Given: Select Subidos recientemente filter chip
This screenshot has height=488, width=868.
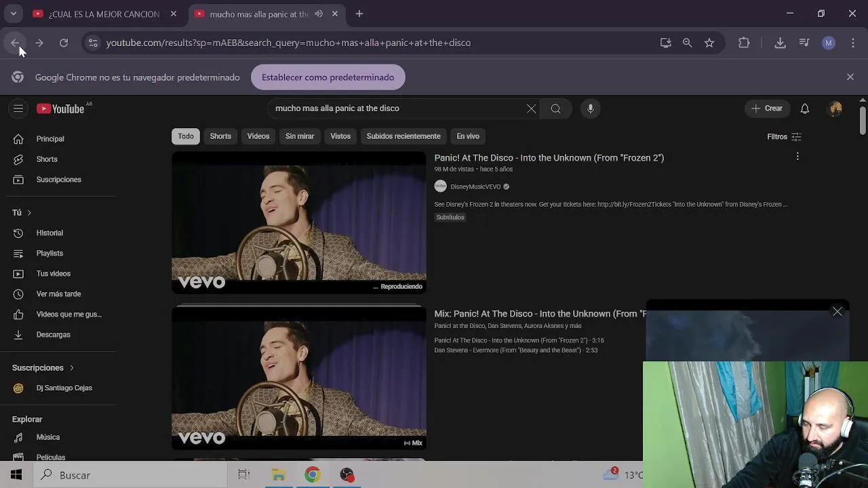Looking at the screenshot, I should point(403,136).
